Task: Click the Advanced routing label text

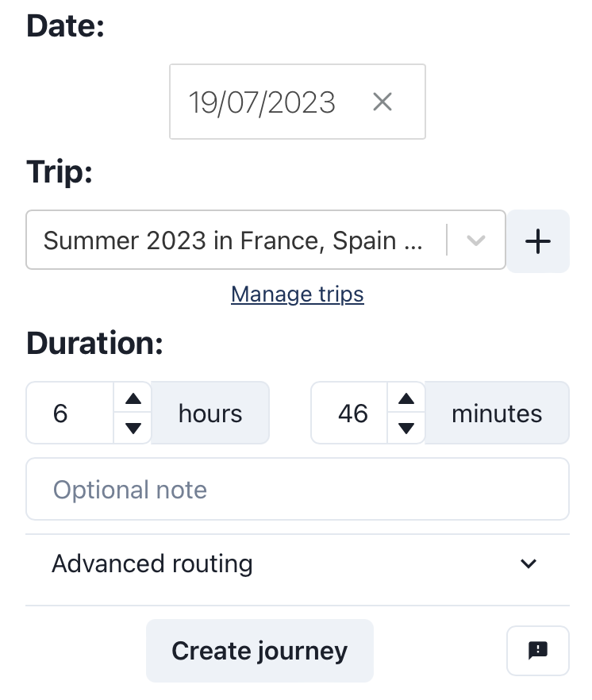Action: 152,564
